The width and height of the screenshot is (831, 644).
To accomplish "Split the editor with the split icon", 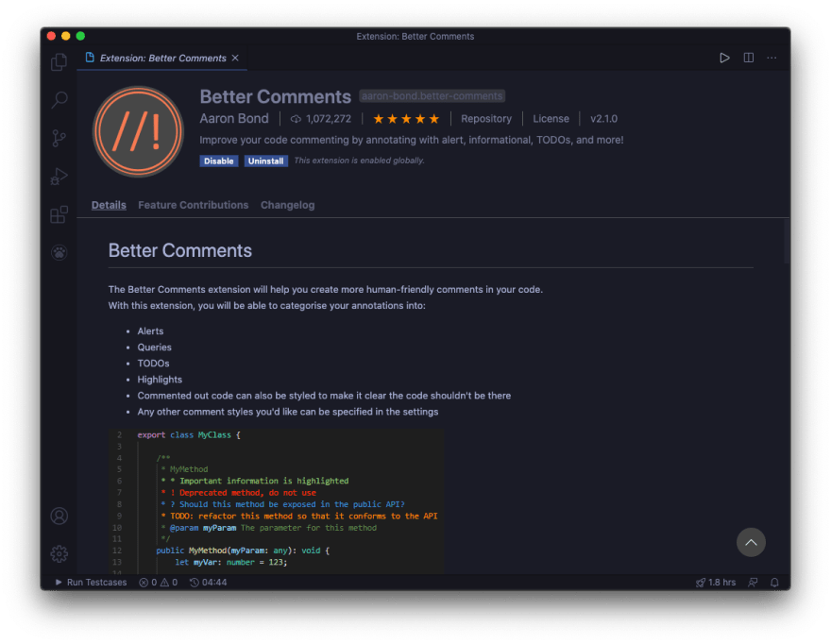I will 748,58.
